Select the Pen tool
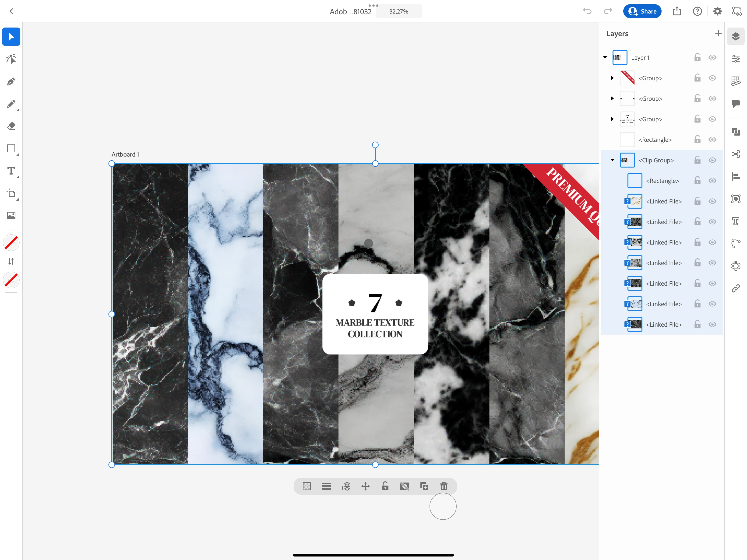 click(11, 81)
